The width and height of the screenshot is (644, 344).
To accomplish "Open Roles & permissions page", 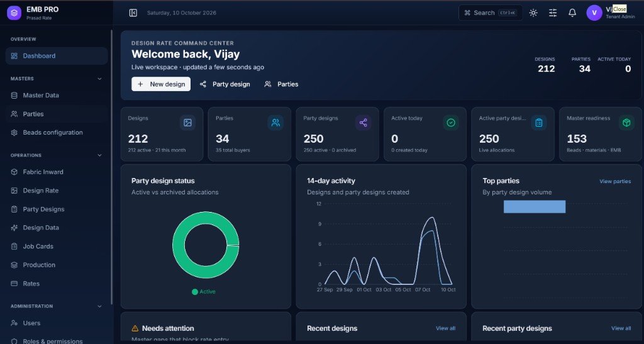I will coord(57,341).
